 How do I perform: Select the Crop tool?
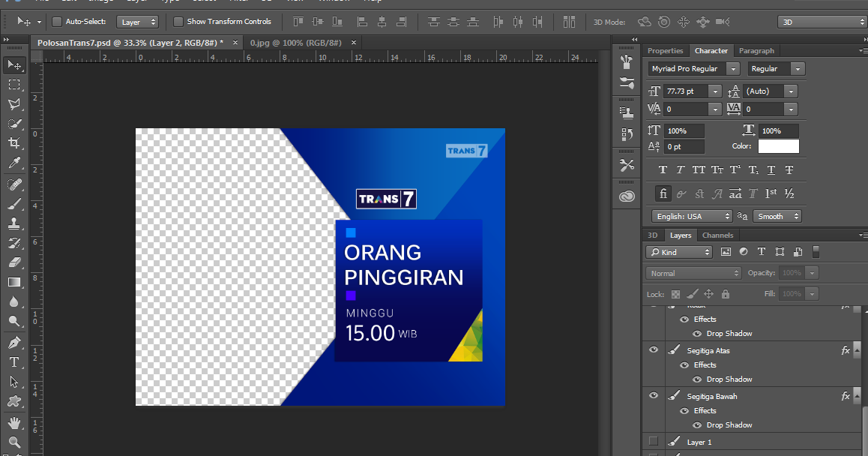click(x=14, y=143)
